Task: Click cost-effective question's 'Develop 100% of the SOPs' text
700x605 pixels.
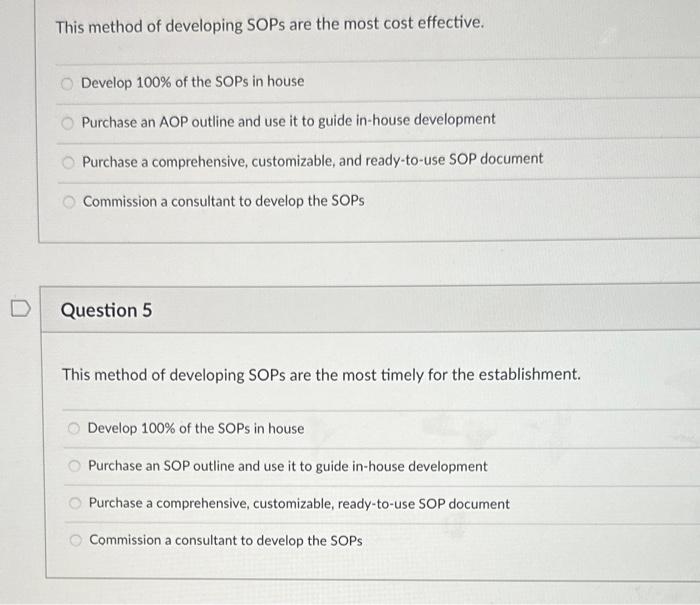Action: pos(192,82)
